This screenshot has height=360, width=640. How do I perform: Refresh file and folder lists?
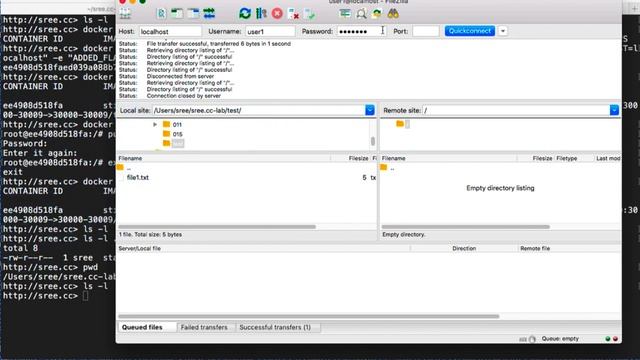point(245,13)
